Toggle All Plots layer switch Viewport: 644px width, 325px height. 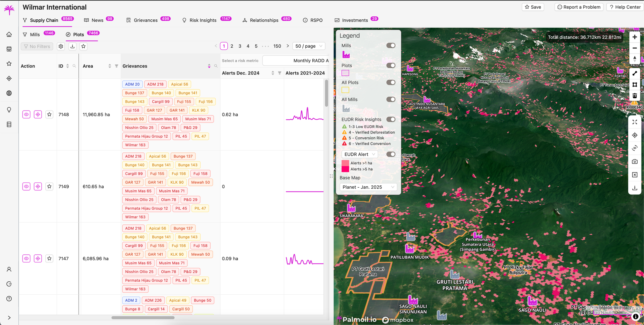[391, 83]
